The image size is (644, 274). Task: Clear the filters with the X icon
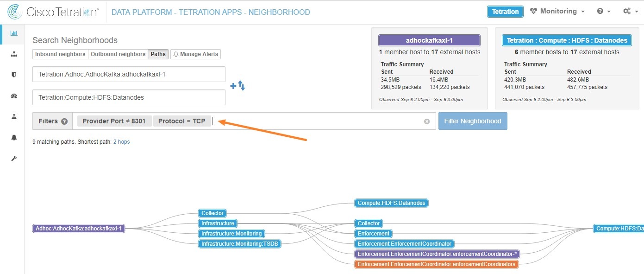[427, 121]
